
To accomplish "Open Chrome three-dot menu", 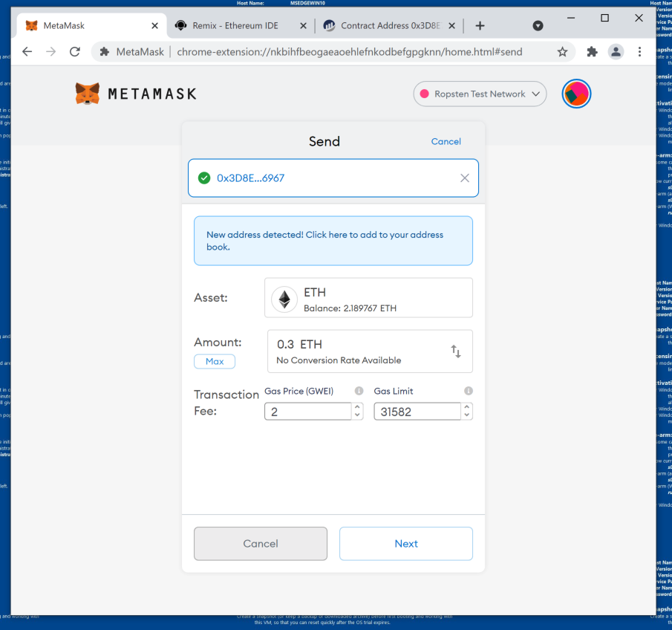I will click(x=639, y=52).
